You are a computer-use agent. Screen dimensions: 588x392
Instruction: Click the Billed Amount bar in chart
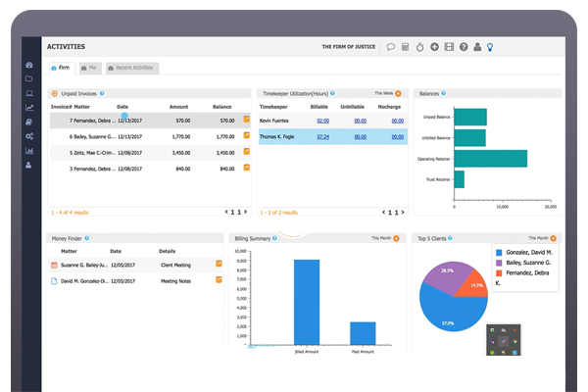click(x=307, y=302)
